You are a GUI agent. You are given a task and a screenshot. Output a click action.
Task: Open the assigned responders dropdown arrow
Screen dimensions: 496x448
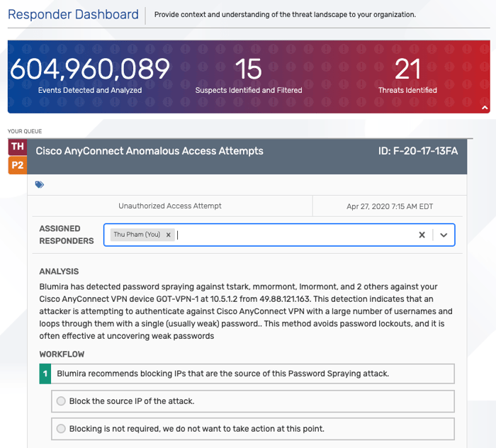[444, 235]
